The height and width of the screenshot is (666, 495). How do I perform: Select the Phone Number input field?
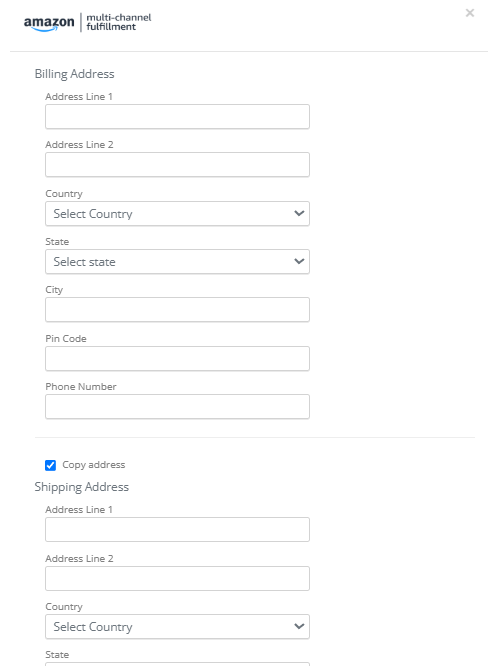(177, 406)
